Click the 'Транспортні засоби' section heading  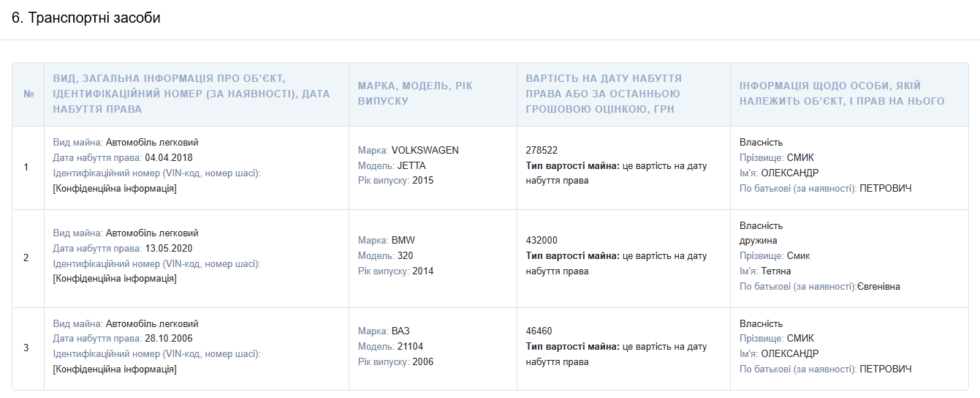point(86,18)
